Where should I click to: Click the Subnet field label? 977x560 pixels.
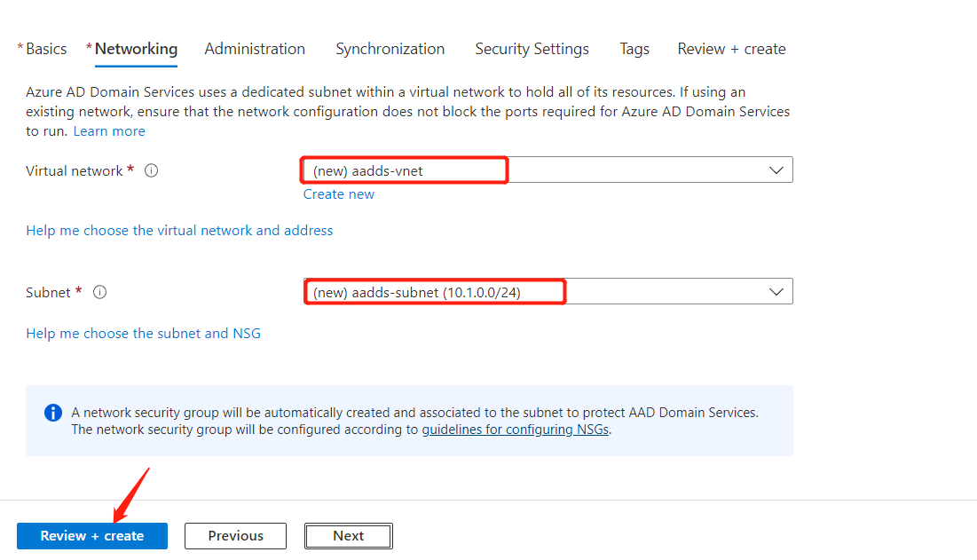point(48,292)
